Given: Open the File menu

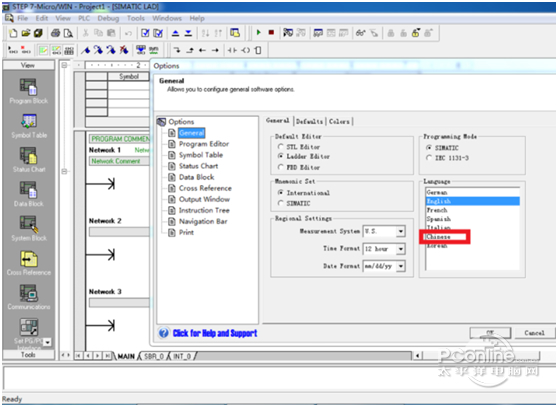Looking at the screenshot, I should 22,18.
